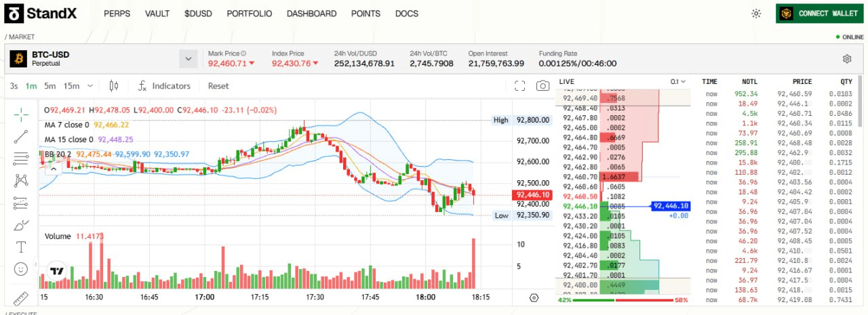Open the candlestick chart style selector
The width and height of the screenshot is (868, 315).
click(x=114, y=86)
